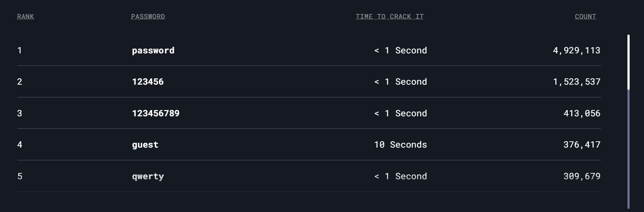
Task: Click rank number 3 in the table
Action: (x=20, y=113)
